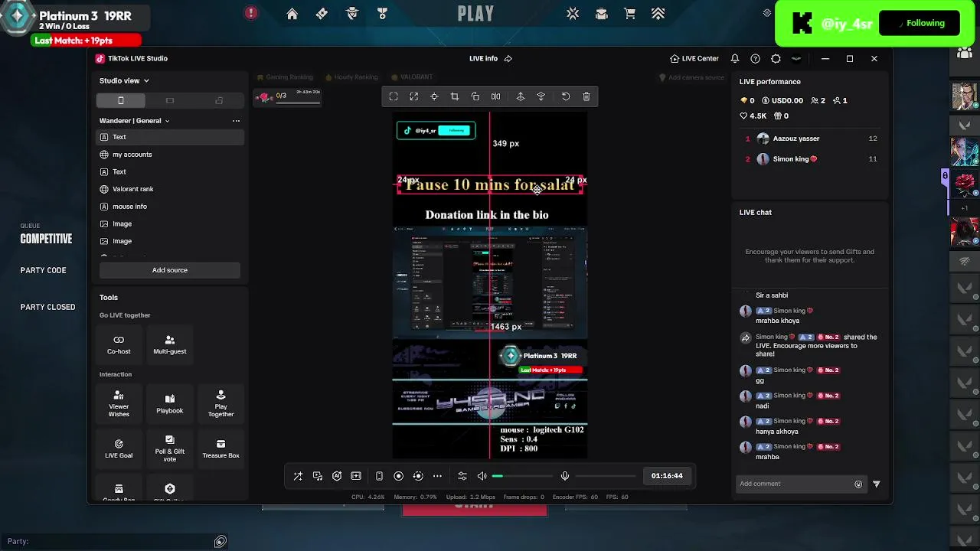
Task: Click the gift goal 0/3 progress widget
Action: tap(289, 97)
